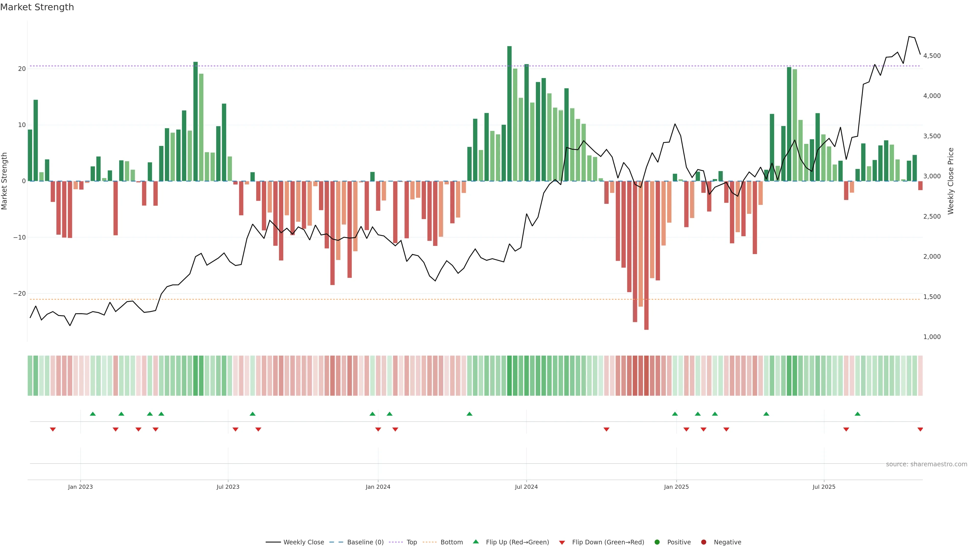Toggle the Top threshold legend entry
This screenshot has width=980, height=551.
[411, 542]
